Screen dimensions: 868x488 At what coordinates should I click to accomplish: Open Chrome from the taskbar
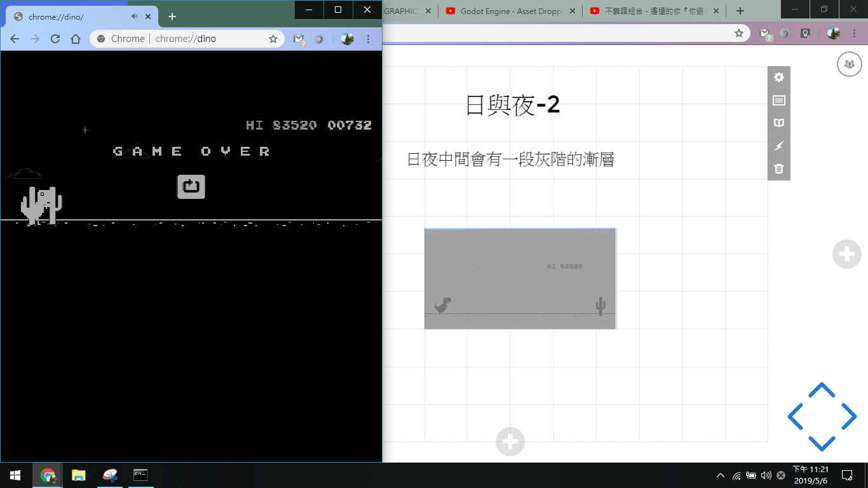coord(48,475)
